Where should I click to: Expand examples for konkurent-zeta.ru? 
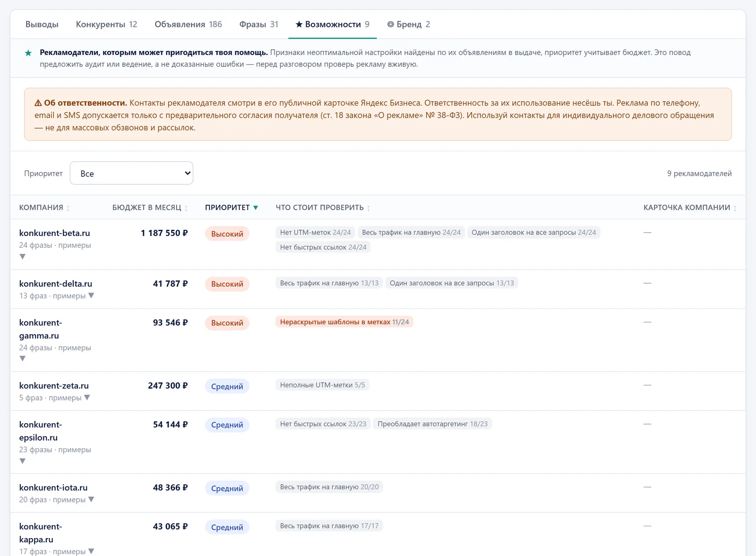87,398
